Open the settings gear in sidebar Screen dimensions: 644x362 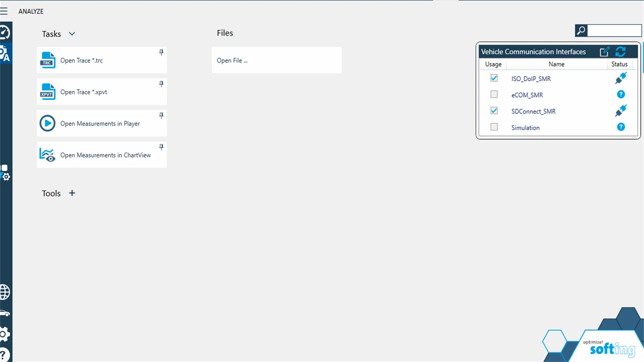pyautogui.click(x=4, y=334)
